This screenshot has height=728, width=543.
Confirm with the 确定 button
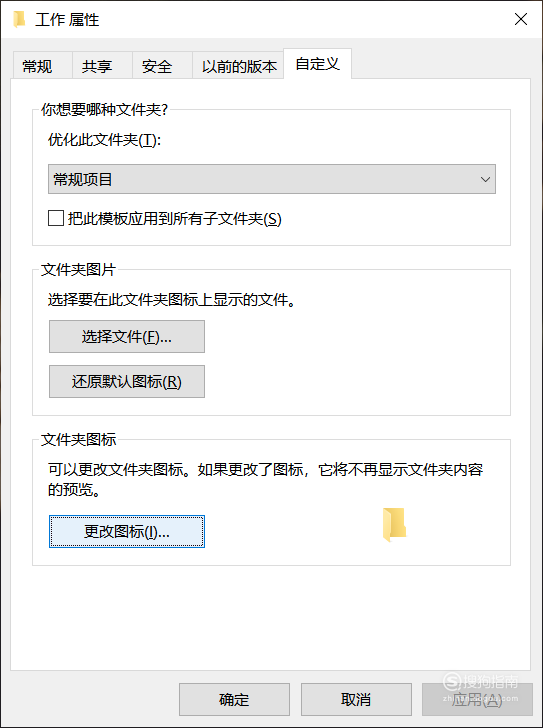tap(234, 699)
